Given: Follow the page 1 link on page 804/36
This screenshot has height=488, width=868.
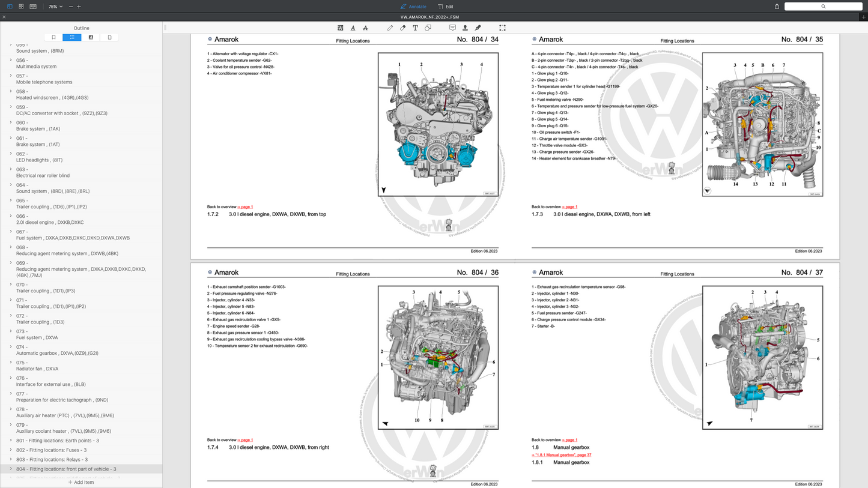Looking at the screenshot, I should tap(245, 440).
